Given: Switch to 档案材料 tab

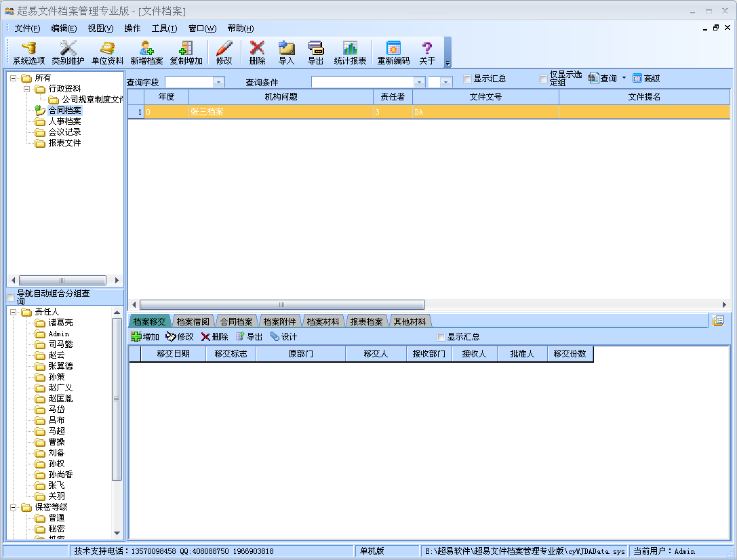Looking at the screenshot, I should click(x=323, y=322).
